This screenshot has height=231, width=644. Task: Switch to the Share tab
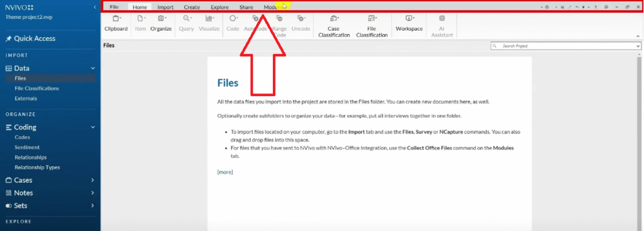click(247, 7)
